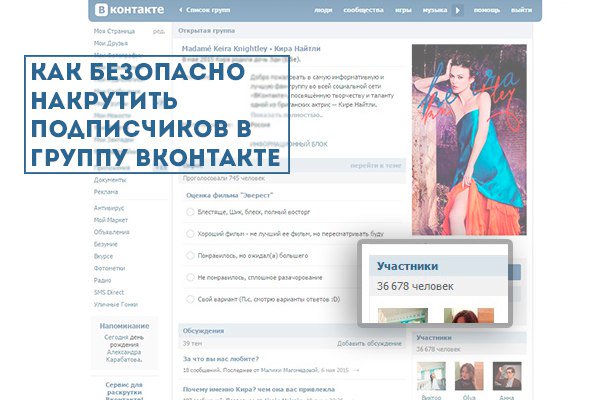Click Добавить обсуждение link
Viewport: 600px width, 400px height.
click(x=369, y=343)
